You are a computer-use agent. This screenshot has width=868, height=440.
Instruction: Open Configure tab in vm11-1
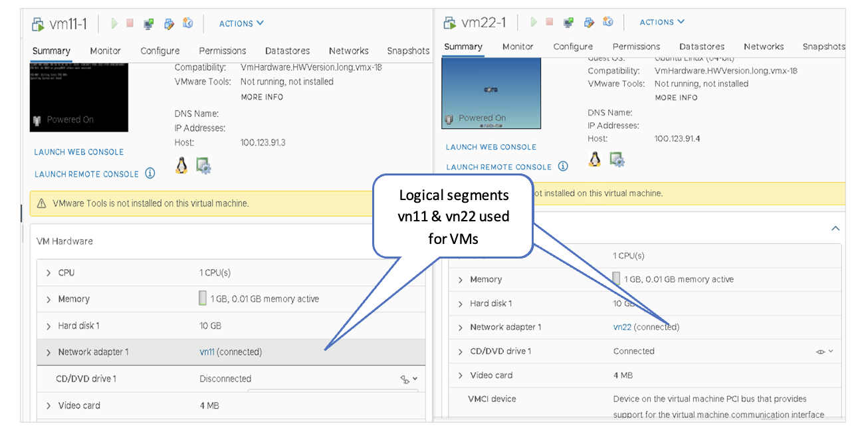click(160, 51)
